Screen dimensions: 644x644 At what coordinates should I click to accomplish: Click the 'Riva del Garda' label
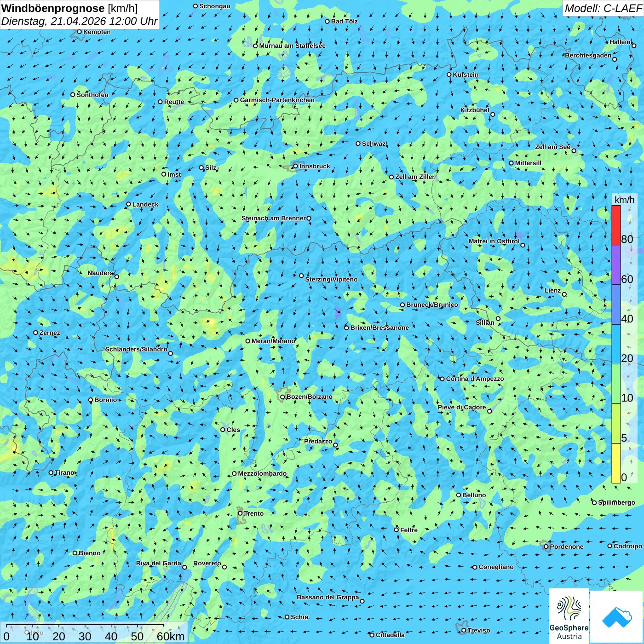click(x=158, y=563)
